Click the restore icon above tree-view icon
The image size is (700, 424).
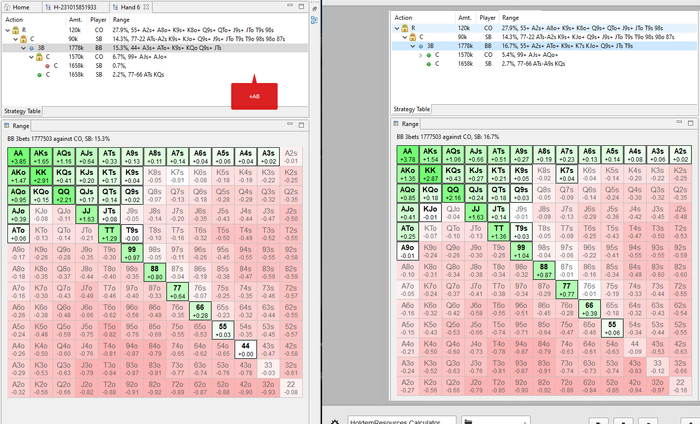(x=315, y=8)
